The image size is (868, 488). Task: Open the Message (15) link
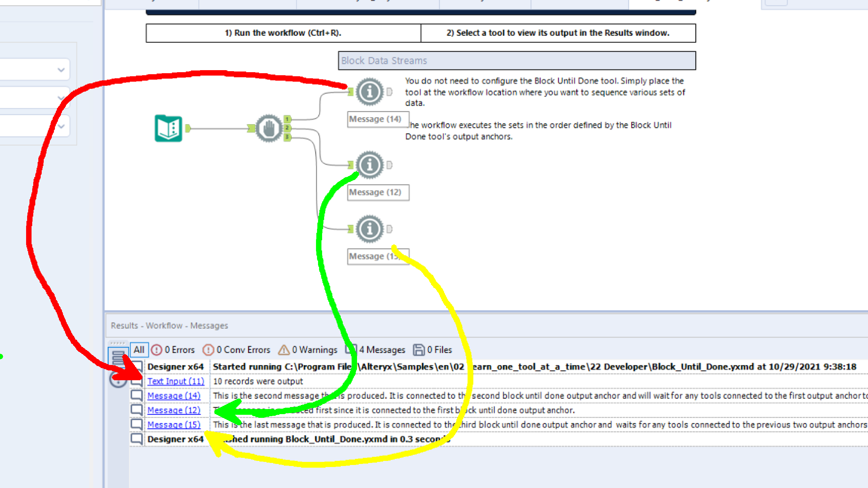[174, 425]
